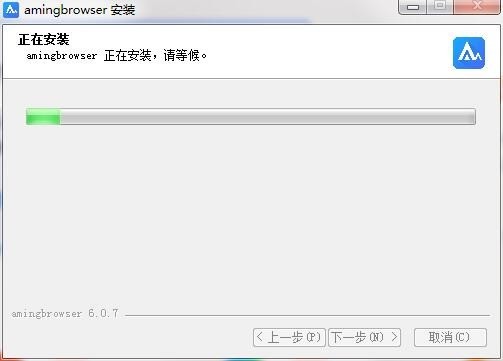
Task: Click the maximize button in the title bar
Action: point(440,6)
